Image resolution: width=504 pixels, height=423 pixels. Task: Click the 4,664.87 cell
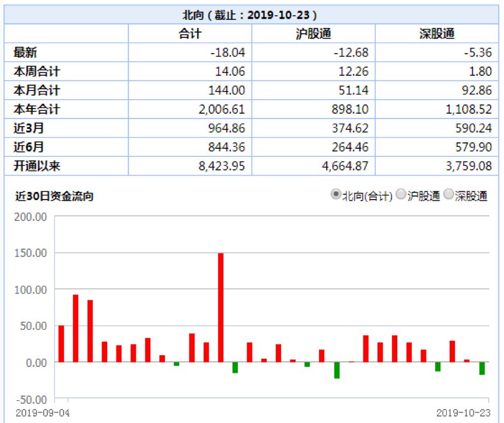coord(345,166)
